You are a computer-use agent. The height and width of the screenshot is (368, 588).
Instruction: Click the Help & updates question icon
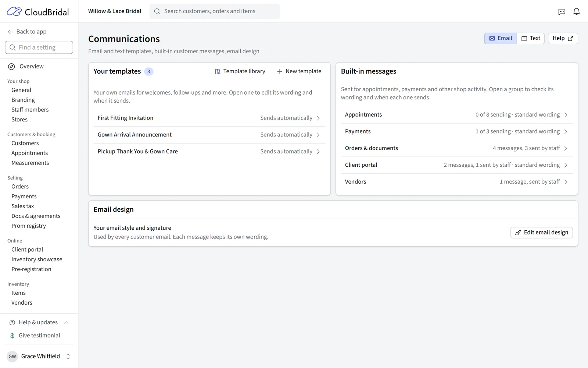coord(12,323)
